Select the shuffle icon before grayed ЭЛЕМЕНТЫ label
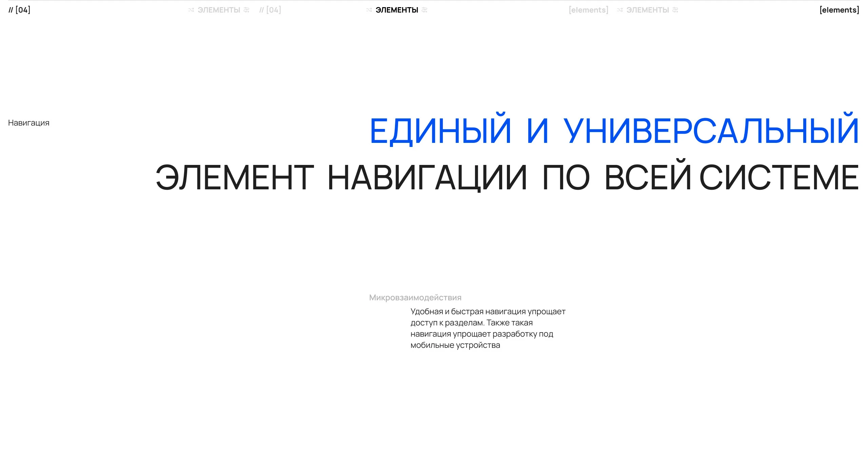The height and width of the screenshot is (452, 868). pyautogui.click(x=191, y=10)
